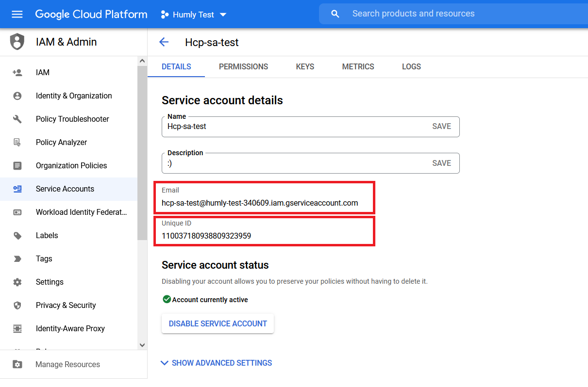Select the Privacy & Security shield icon

[18, 305]
